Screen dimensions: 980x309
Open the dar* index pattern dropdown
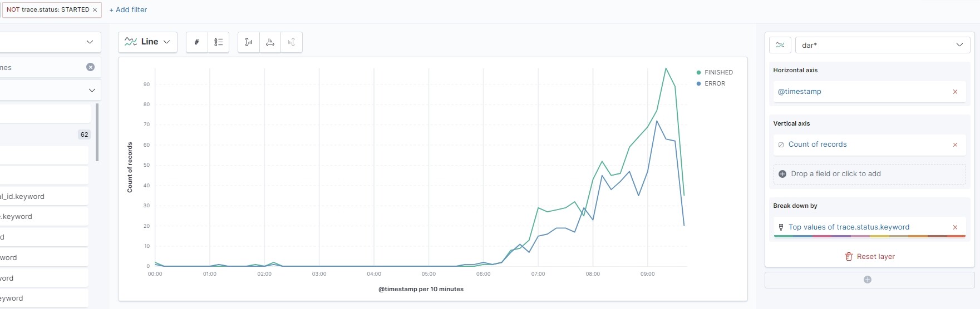[x=883, y=45]
